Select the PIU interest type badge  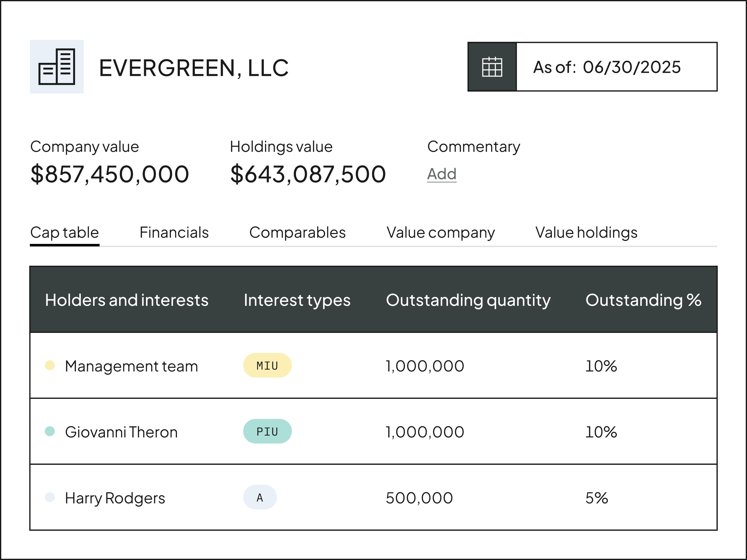[267, 431]
